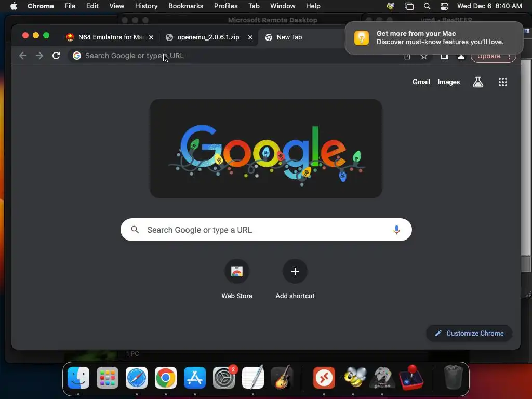Switch to the N64 Emulators for Mac tab
The height and width of the screenshot is (399, 532).
[x=106, y=37]
